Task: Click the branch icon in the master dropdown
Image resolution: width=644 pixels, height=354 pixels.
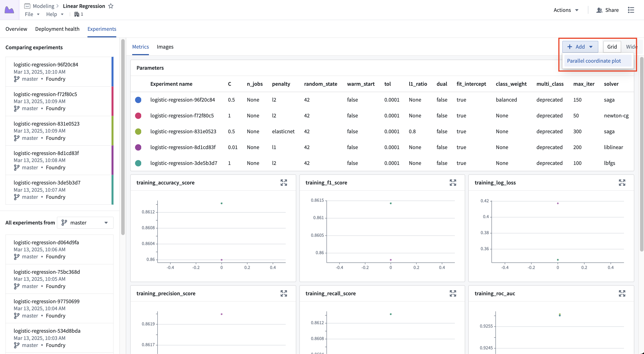Action: coord(64,223)
